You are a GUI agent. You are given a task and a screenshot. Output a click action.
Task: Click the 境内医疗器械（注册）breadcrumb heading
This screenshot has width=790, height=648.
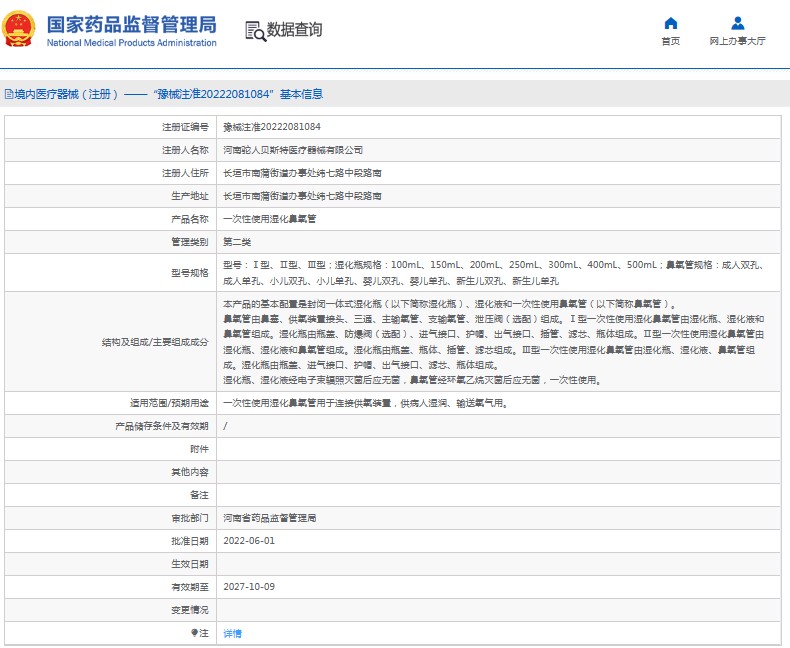(65, 94)
